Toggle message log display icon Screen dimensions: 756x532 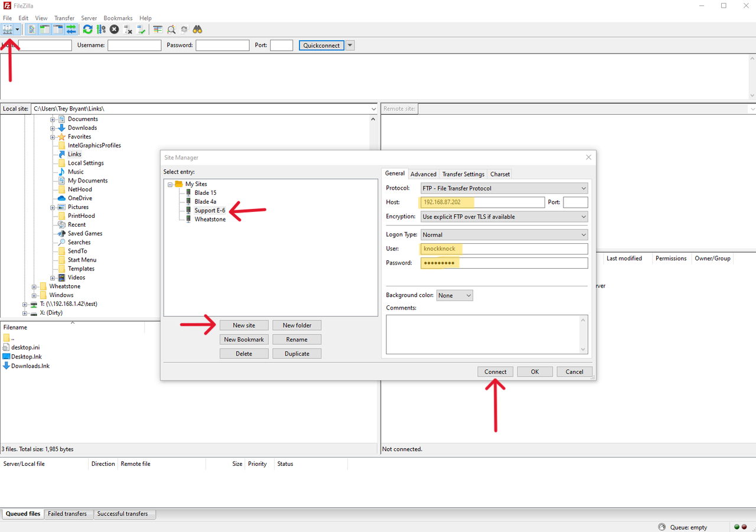click(31, 29)
